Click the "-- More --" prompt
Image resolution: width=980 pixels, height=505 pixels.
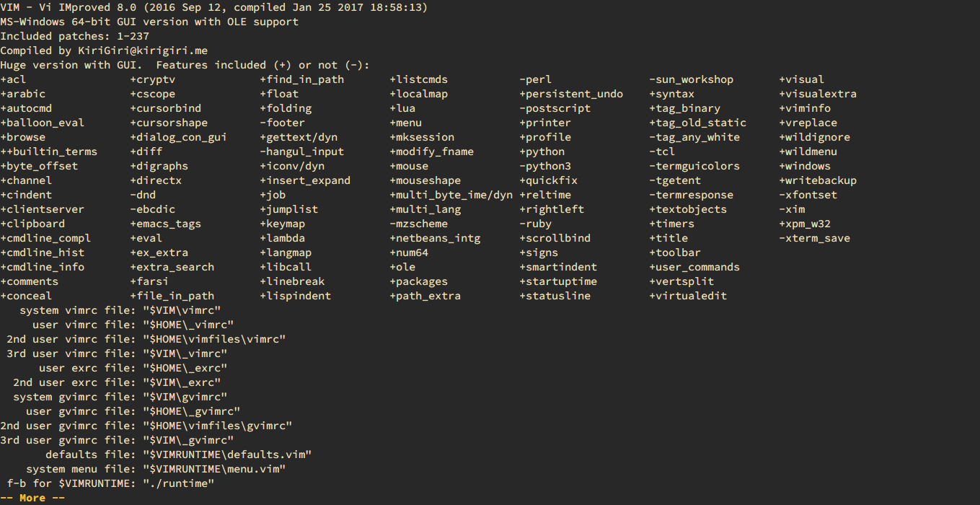(32, 498)
